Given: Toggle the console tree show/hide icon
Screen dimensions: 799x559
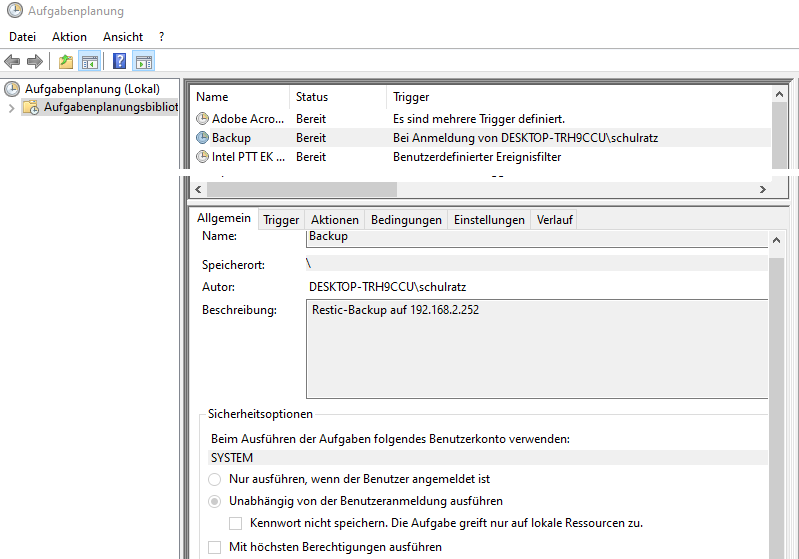Looking at the screenshot, I should point(90,62).
